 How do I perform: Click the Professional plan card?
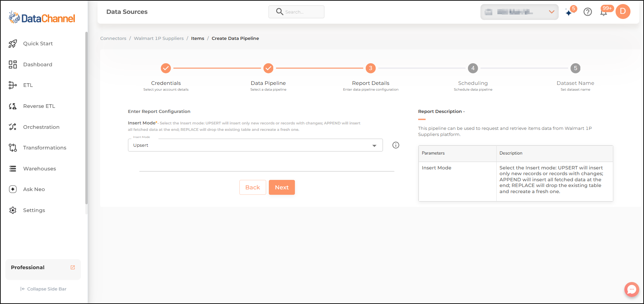click(43, 270)
